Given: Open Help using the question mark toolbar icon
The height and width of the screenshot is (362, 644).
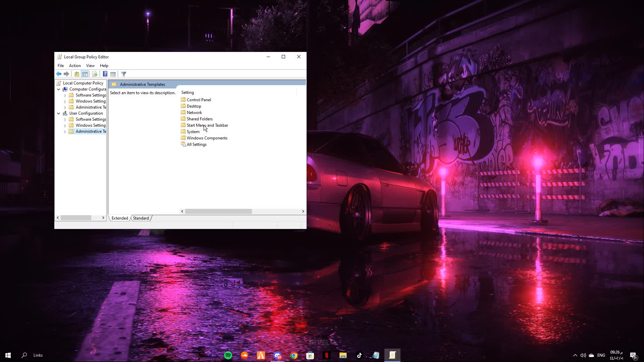Looking at the screenshot, I should click(x=105, y=74).
